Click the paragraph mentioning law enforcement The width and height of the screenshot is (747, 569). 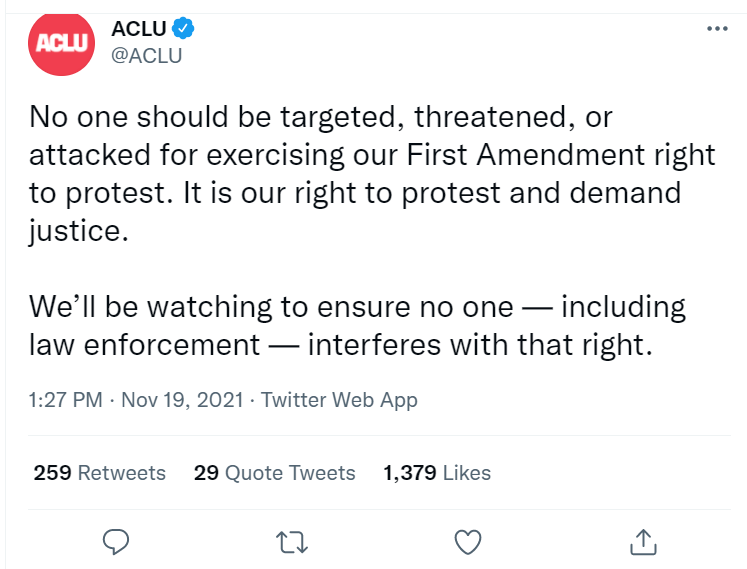click(x=357, y=325)
